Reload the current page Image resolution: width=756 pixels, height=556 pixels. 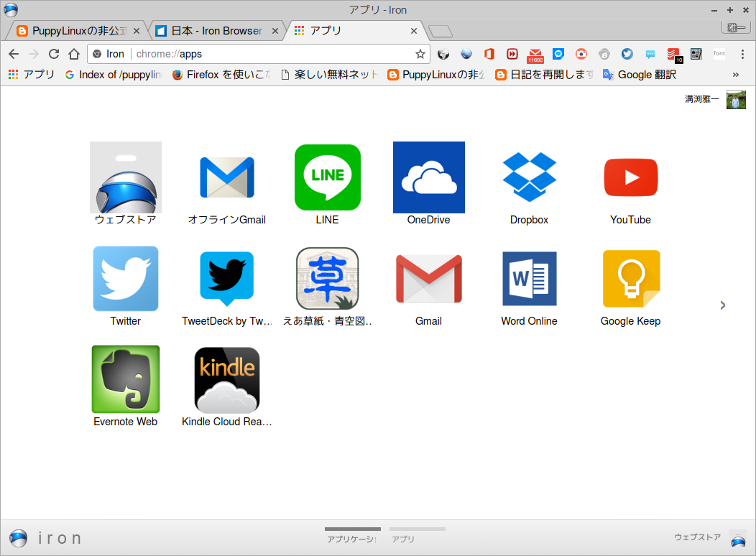coord(54,54)
